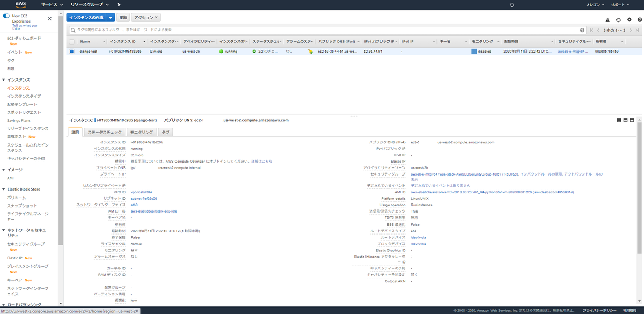Click the pin shortcut icon in top bar
Viewport: 644px width, 314px height.
[x=118, y=4]
